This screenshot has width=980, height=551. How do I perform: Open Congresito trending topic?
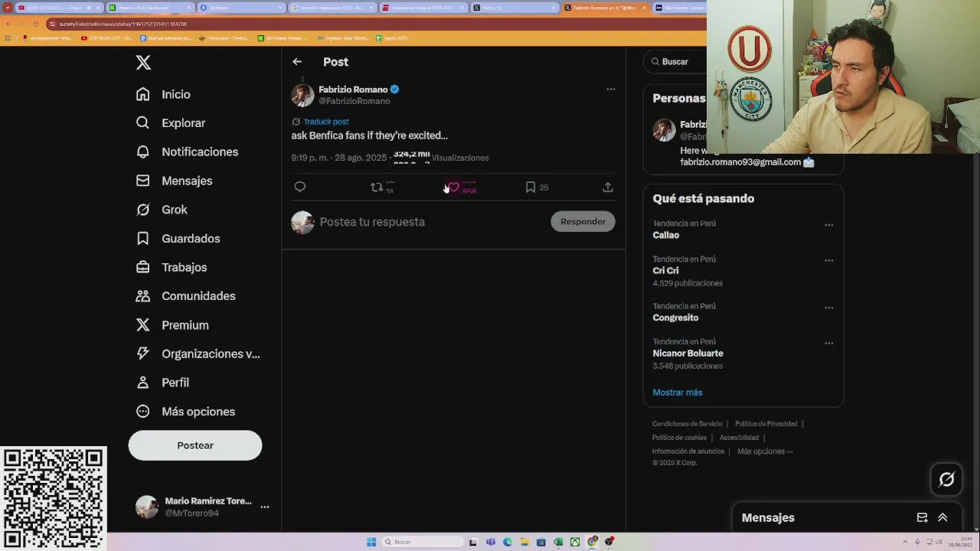click(x=675, y=318)
